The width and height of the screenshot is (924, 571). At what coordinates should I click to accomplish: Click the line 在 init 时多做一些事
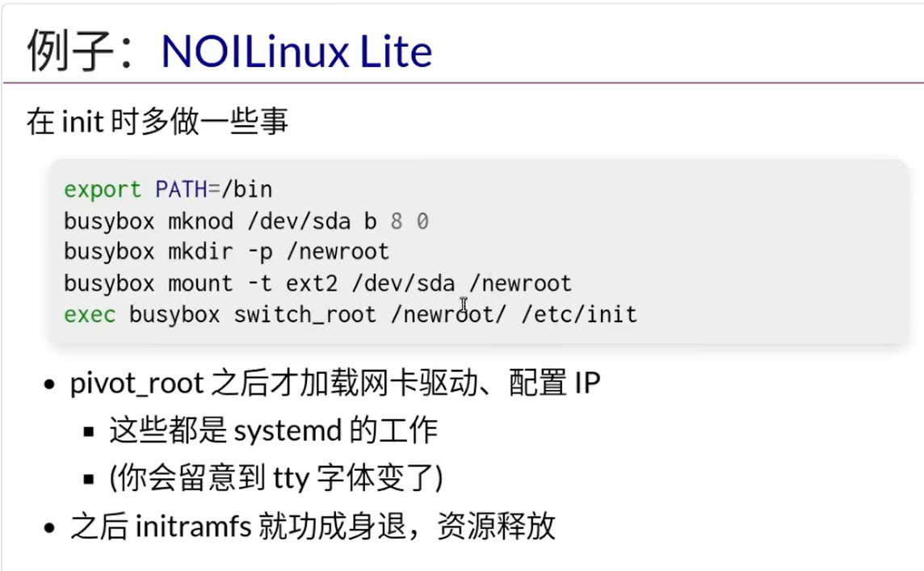(x=157, y=123)
